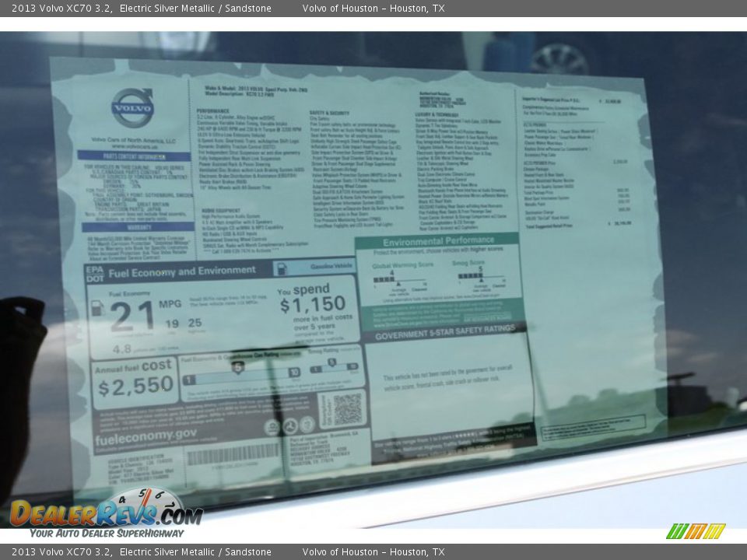
Task: Click the EPA DOT badge
Action: point(95,274)
